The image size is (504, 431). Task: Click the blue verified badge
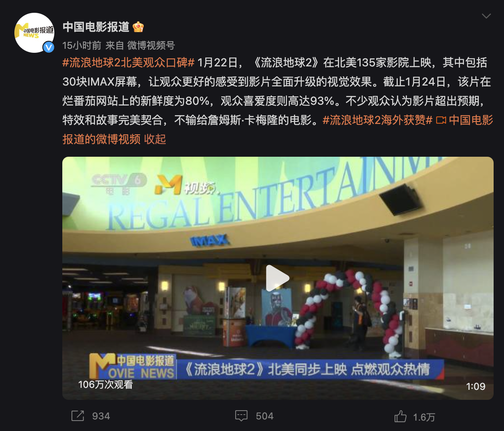[49, 47]
